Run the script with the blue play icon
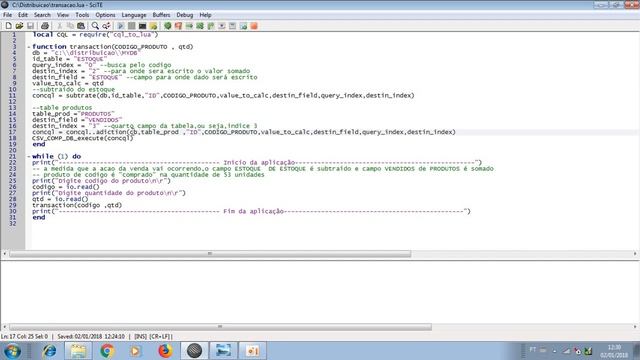Viewport: 640px width, 360px height. (121, 26)
